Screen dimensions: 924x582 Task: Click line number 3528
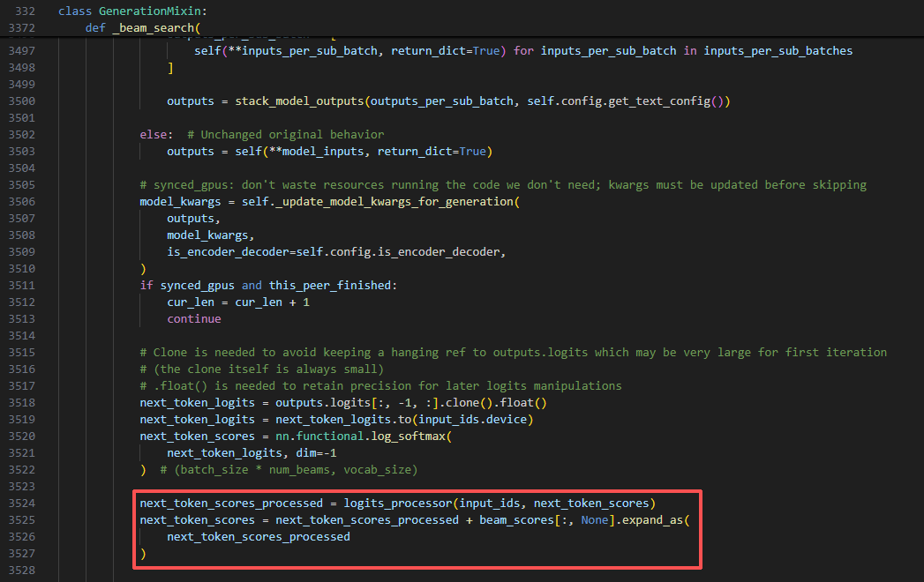pyautogui.click(x=22, y=571)
